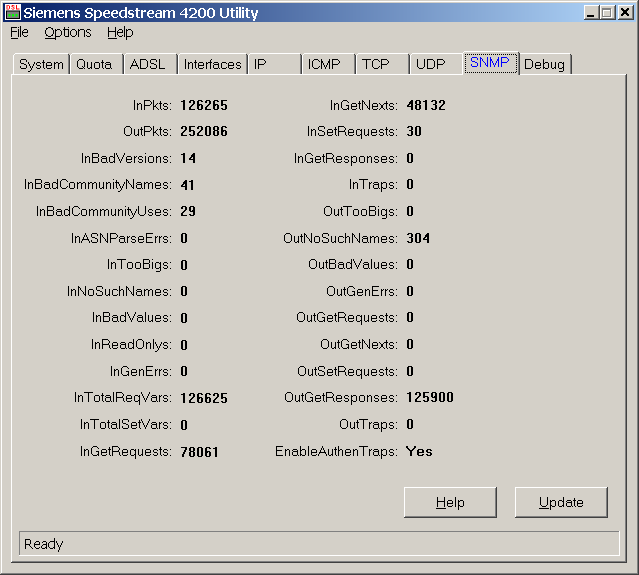This screenshot has width=639, height=575.
Task: Click the Help button at the bottom
Action: [450, 502]
